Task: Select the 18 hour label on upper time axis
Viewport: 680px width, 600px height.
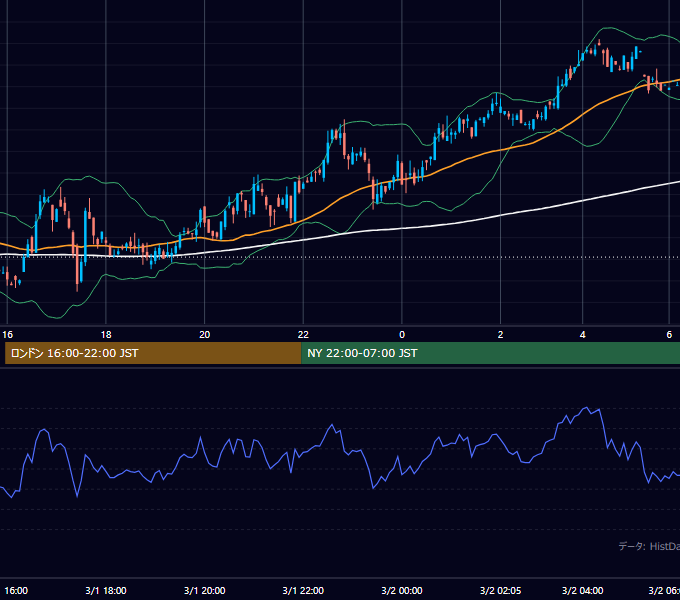Action: (106, 335)
